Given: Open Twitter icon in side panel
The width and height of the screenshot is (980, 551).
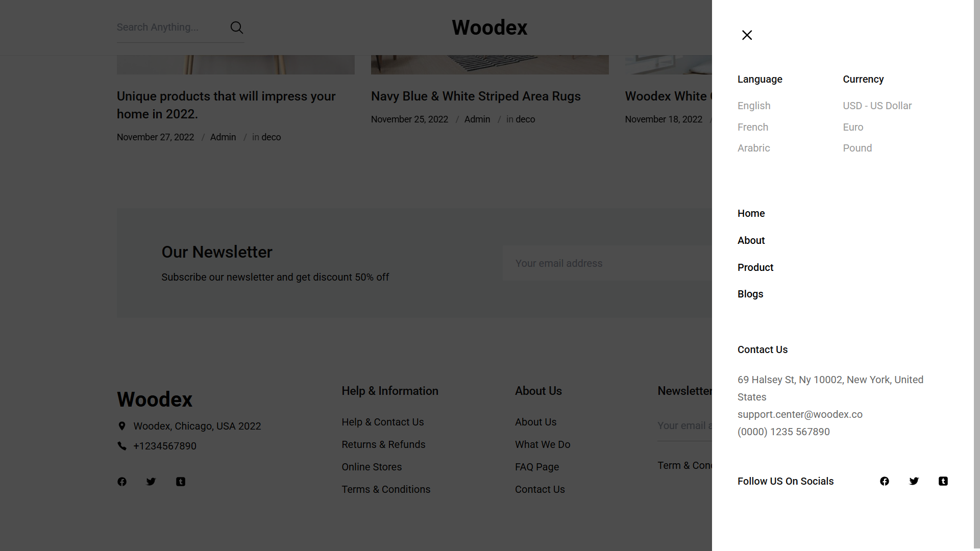Looking at the screenshot, I should pos(914,481).
